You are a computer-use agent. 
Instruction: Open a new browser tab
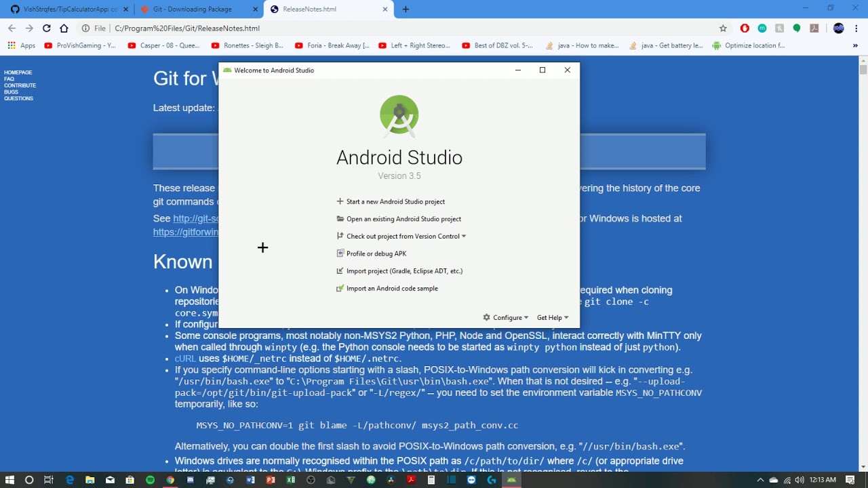click(x=406, y=9)
